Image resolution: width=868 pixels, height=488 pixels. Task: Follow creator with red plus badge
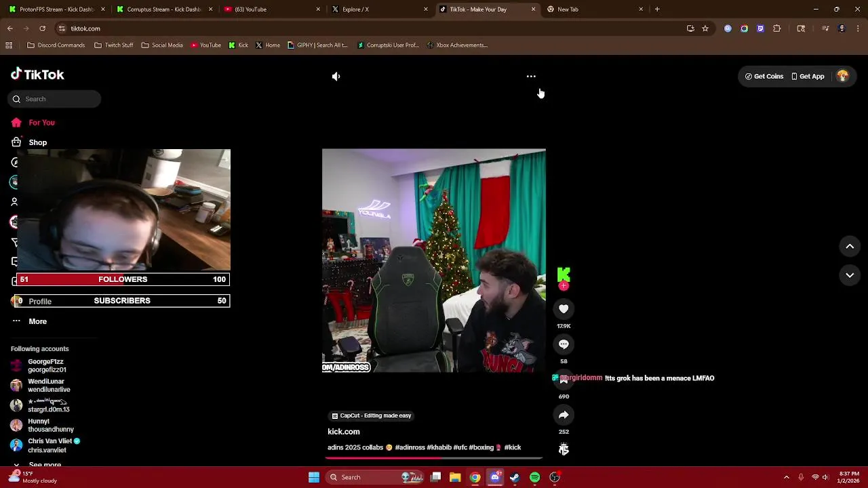[x=564, y=286]
